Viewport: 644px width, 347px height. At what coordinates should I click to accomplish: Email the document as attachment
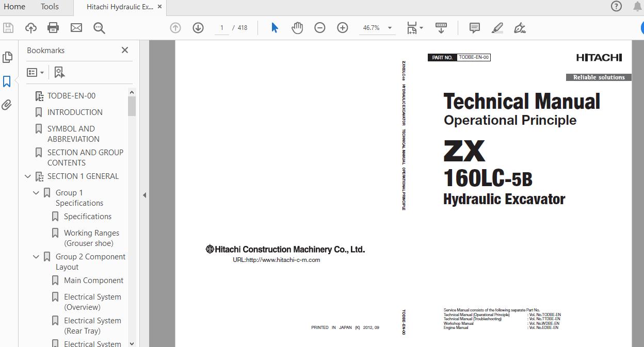pyautogui.click(x=76, y=28)
